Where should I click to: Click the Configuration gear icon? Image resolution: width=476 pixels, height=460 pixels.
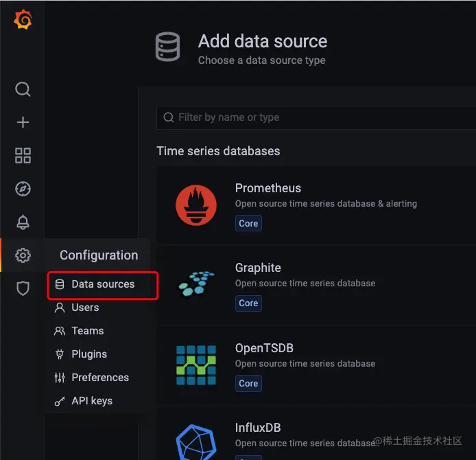pyautogui.click(x=23, y=255)
